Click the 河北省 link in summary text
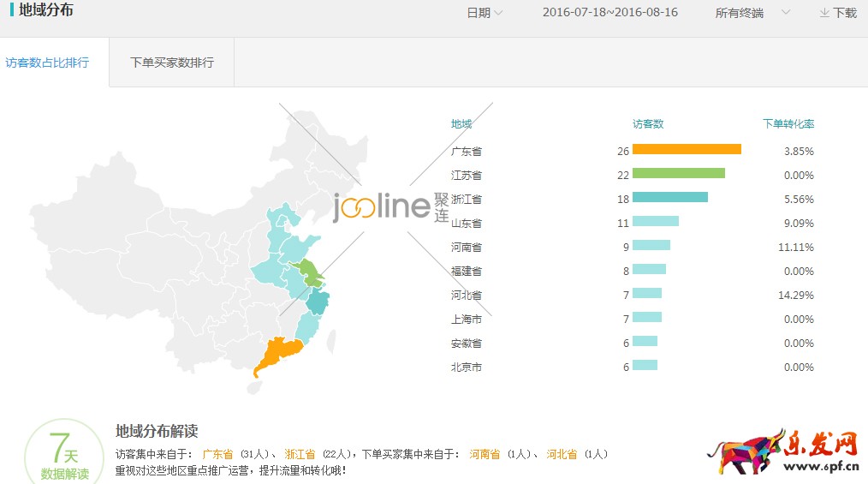 [562, 454]
